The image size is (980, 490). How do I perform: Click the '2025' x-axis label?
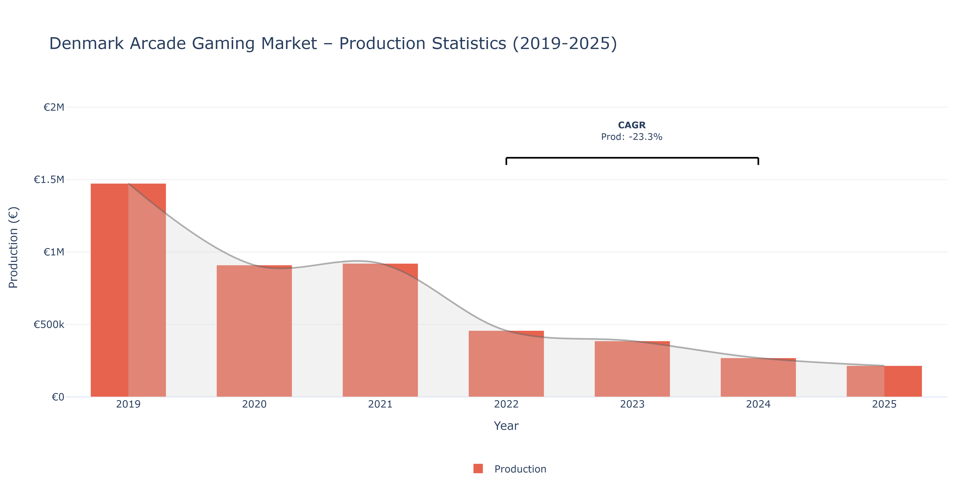pos(884,404)
